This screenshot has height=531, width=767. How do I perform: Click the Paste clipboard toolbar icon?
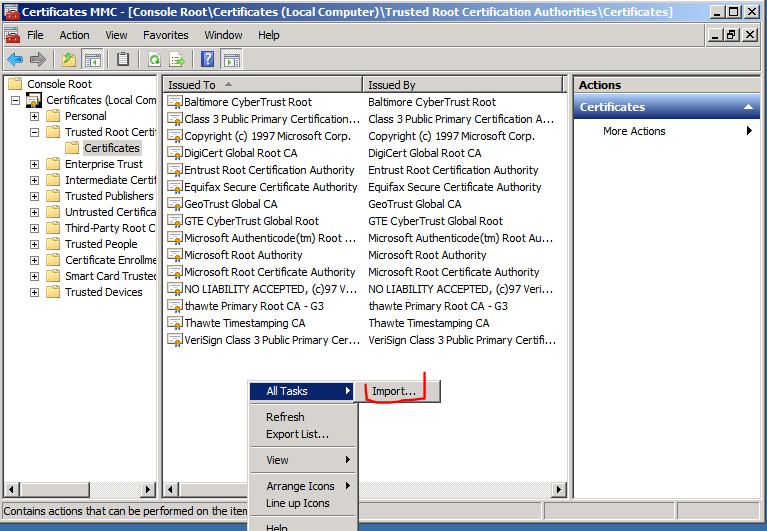pyautogui.click(x=123, y=60)
